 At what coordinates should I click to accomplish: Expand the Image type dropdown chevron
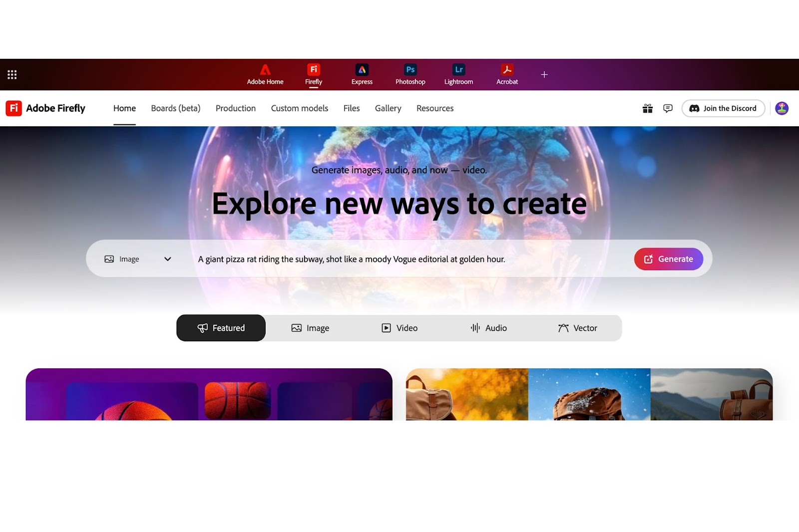point(168,259)
